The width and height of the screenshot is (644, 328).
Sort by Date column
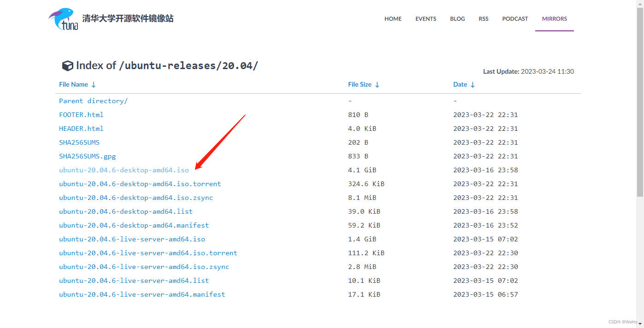coord(464,84)
